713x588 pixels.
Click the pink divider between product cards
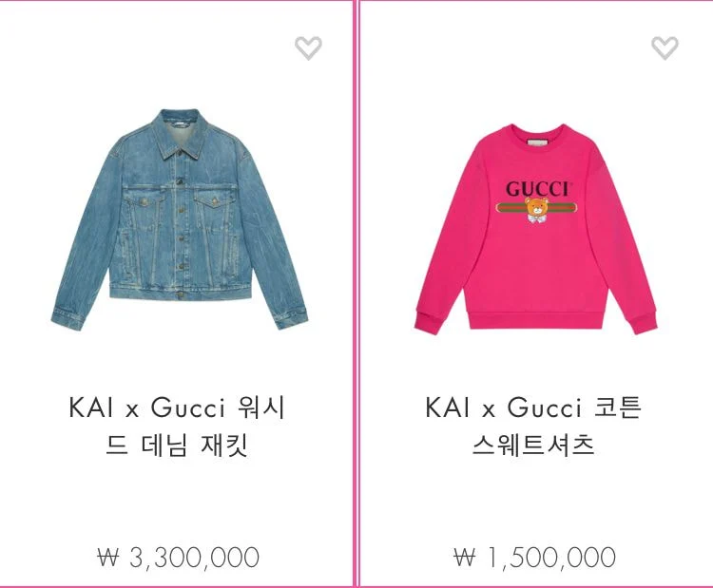[356, 294]
